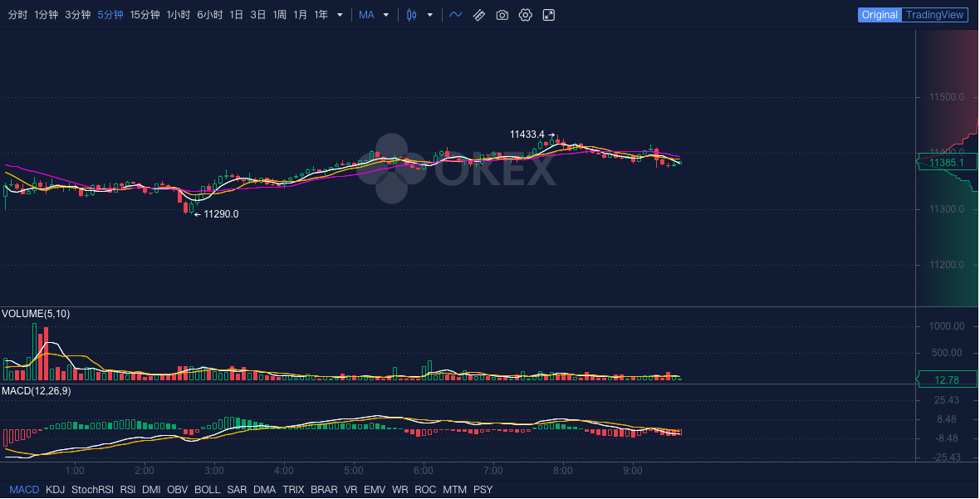Enter fullscreen with expand icon
The width and height of the screenshot is (980, 499).
[549, 15]
